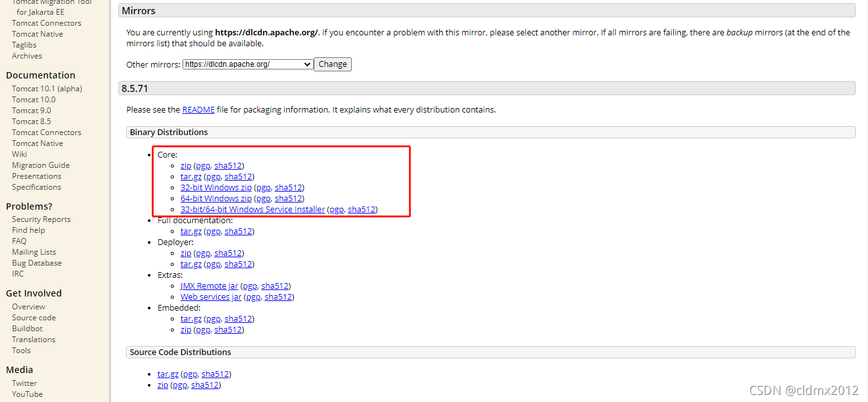Go to Taglibs in the sidebar
The height and width of the screenshot is (402, 868).
(24, 45)
